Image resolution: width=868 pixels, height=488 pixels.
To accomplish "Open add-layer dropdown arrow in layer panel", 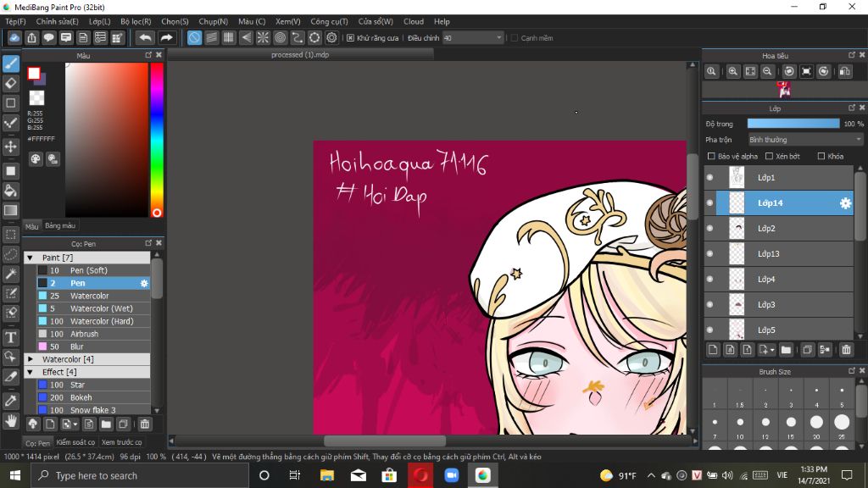I will pyautogui.click(x=772, y=350).
